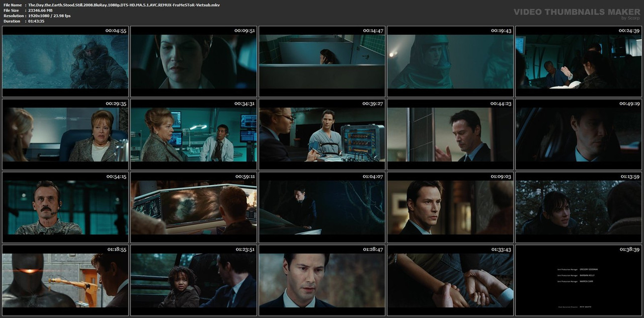Click the resolution value 1920x1080 / 23.98 fps
The width and height of the screenshot is (644, 318).
tap(49, 16)
